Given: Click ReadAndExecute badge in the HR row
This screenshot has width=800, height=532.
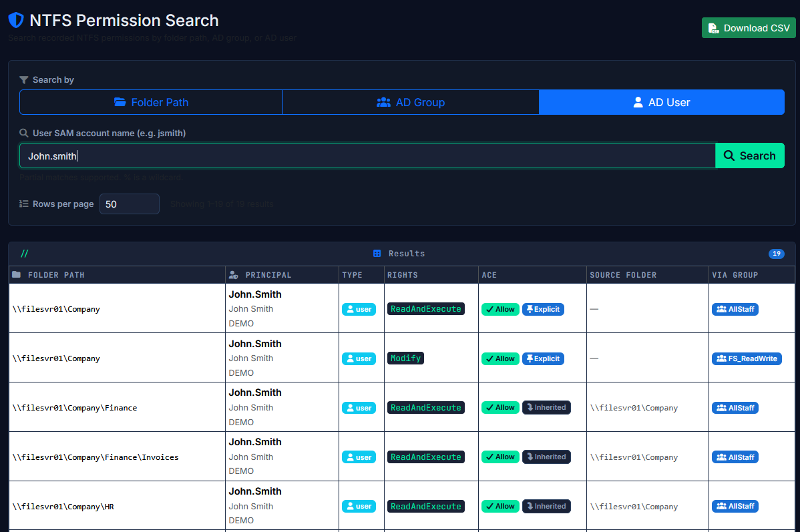Looking at the screenshot, I should pyautogui.click(x=426, y=506).
